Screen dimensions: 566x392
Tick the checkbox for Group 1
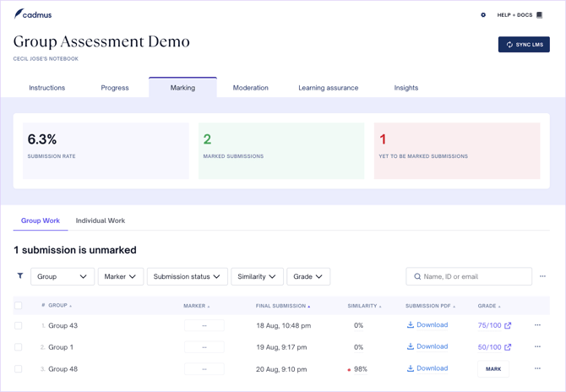(19, 347)
